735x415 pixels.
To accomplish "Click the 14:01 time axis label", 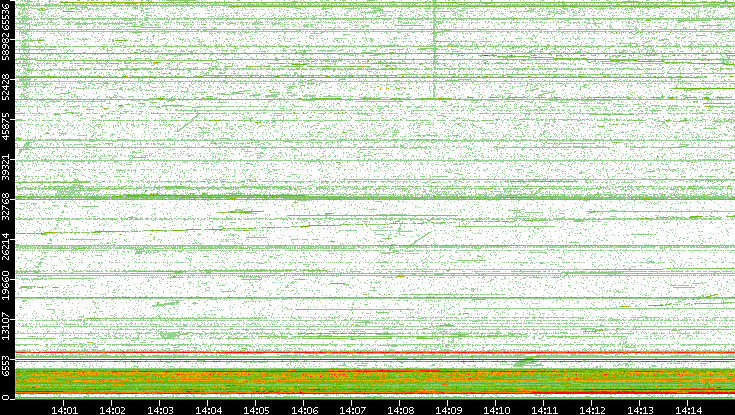I will coord(64,410).
